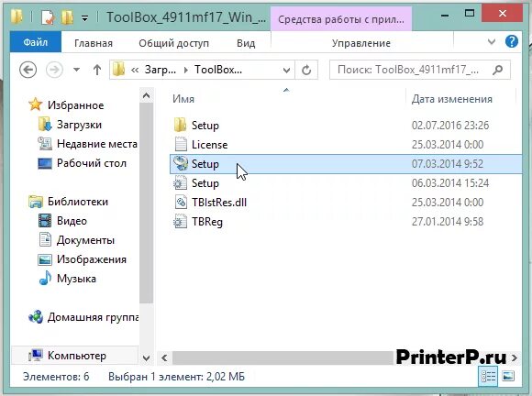The width and height of the screenshot is (532, 396).
Task: Click the Компьютер monitor icon
Action: tap(36, 356)
